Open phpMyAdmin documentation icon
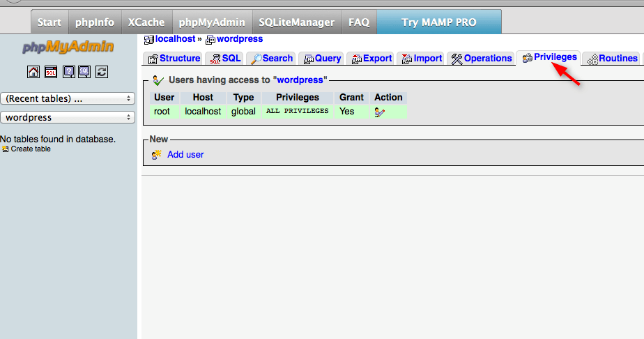The image size is (644, 339). click(x=68, y=72)
